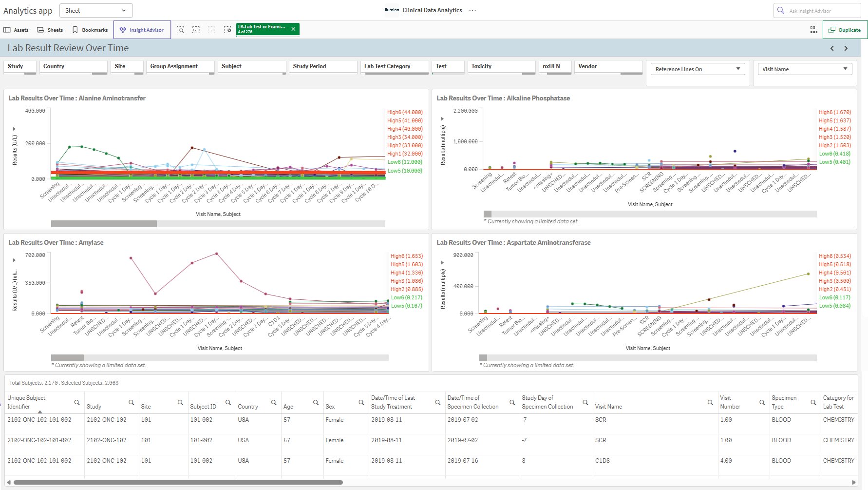Open the smart search selection tool
868x490 pixels.
(x=180, y=30)
